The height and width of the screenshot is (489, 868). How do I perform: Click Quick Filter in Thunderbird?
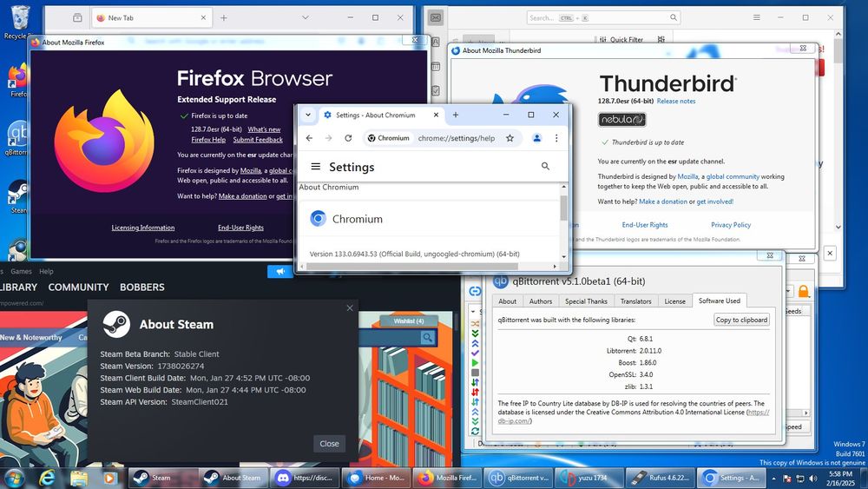tap(621, 40)
